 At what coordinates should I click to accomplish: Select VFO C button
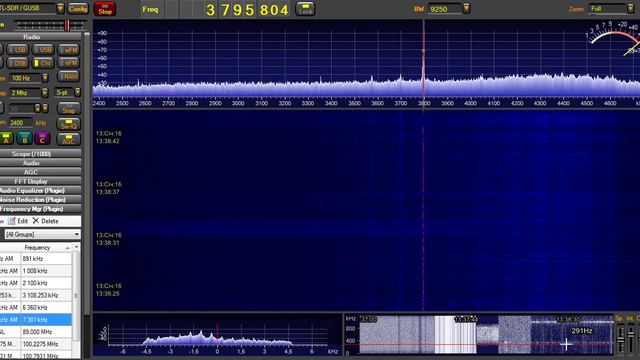pyautogui.click(x=42, y=139)
